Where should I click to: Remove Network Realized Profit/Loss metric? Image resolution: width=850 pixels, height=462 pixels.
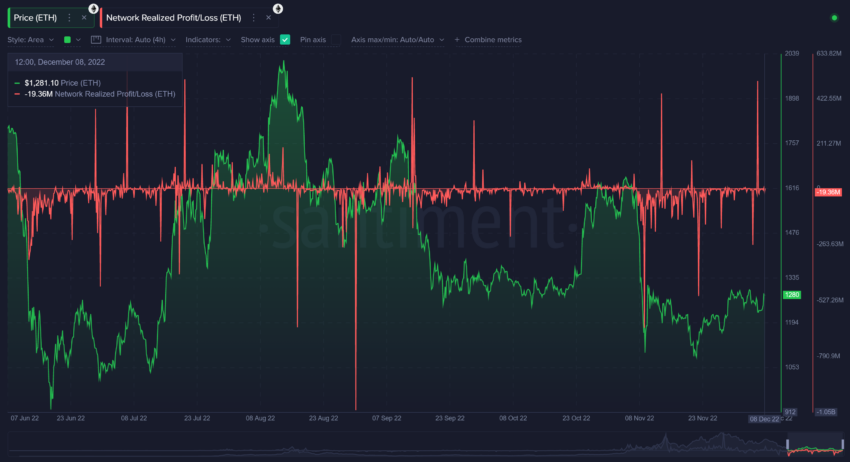pos(268,18)
